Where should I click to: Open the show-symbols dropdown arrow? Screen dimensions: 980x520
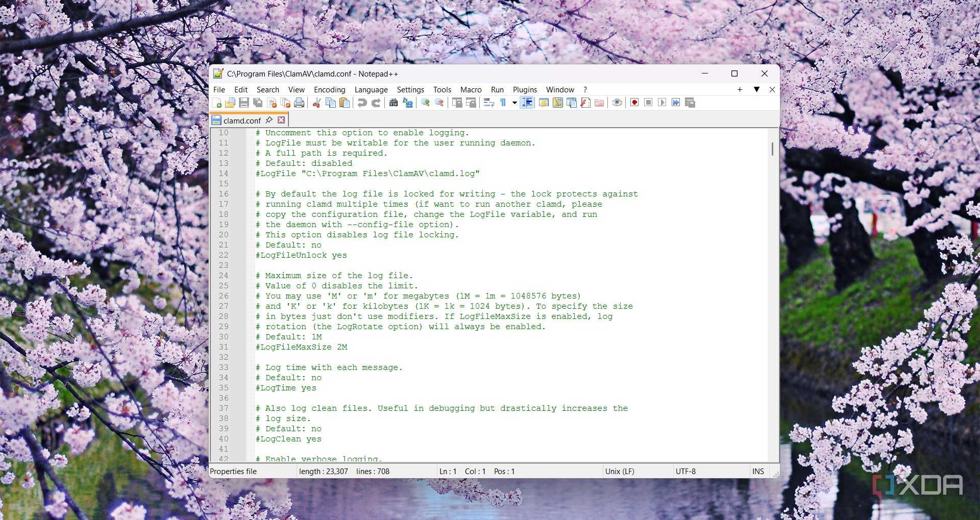click(514, 103)
